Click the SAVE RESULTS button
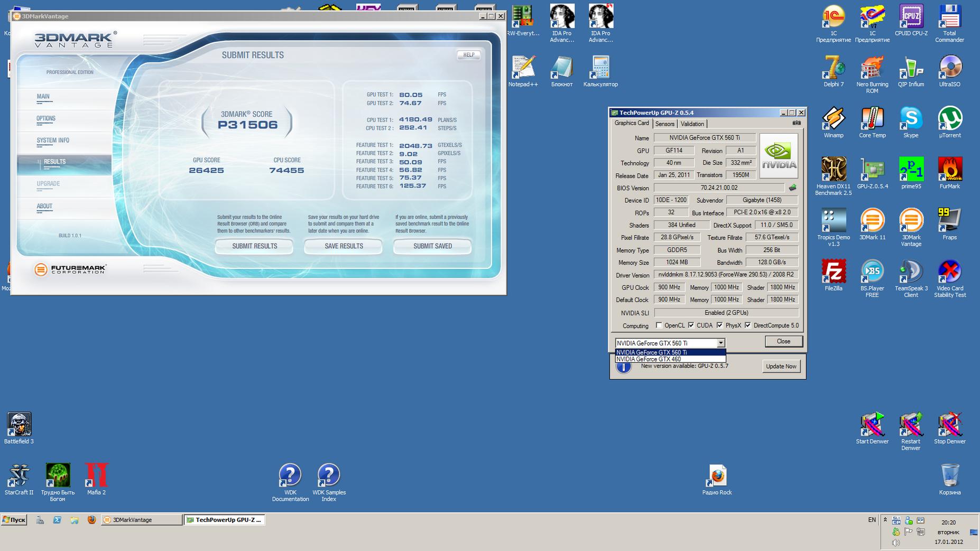Screen dimensions: 980x551 344,246
